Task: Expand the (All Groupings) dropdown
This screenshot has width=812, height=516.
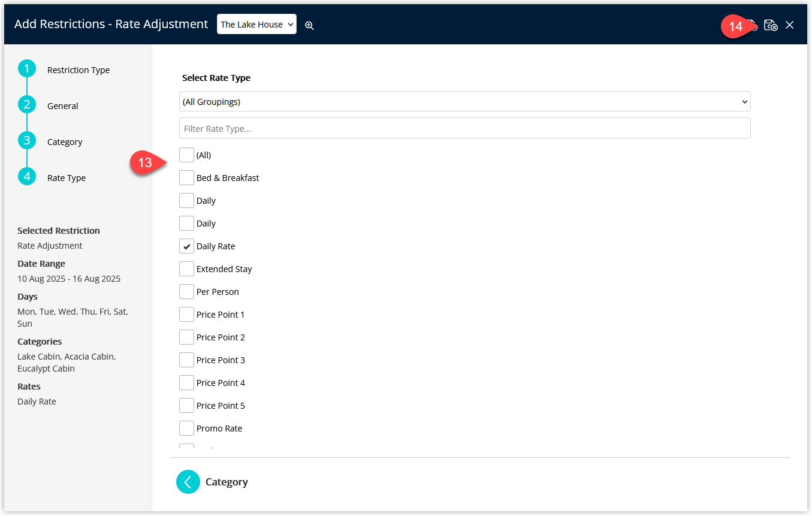Action: coord(464,101)
